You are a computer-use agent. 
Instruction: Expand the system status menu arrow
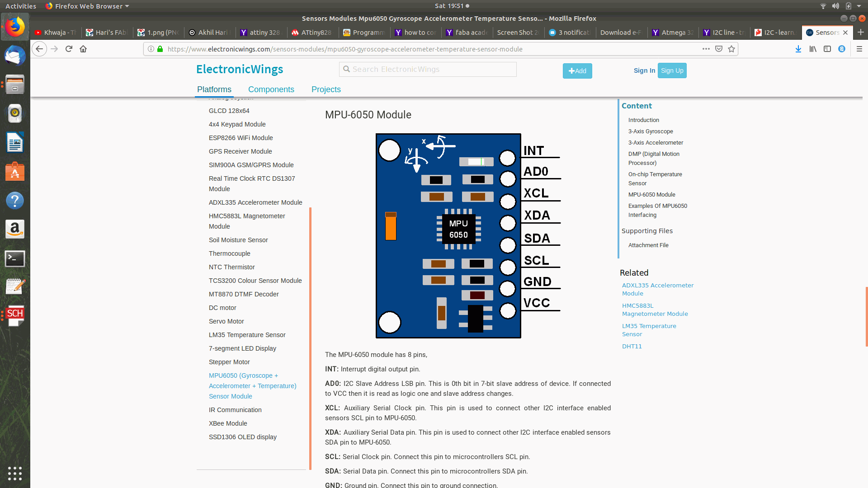tap(859, 6)
